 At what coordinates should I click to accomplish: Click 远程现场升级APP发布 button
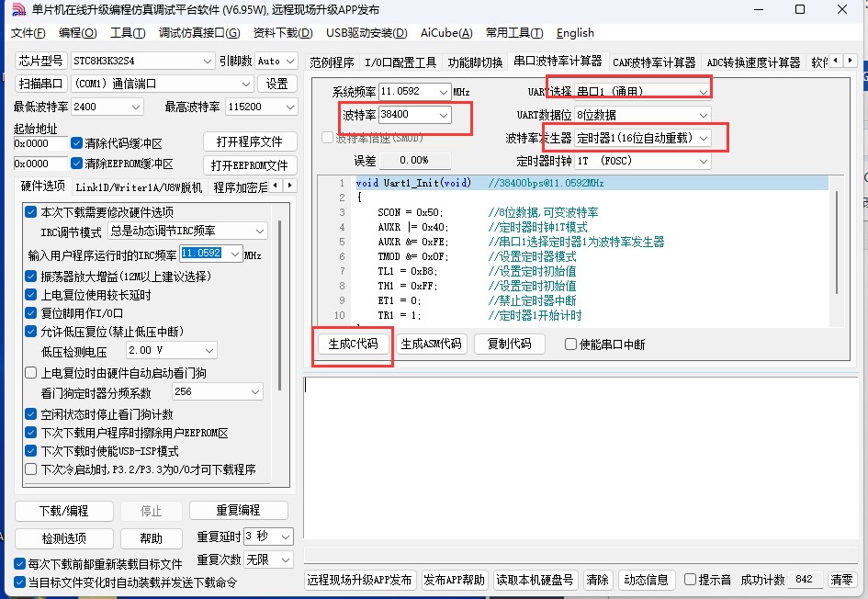[359, 580]
